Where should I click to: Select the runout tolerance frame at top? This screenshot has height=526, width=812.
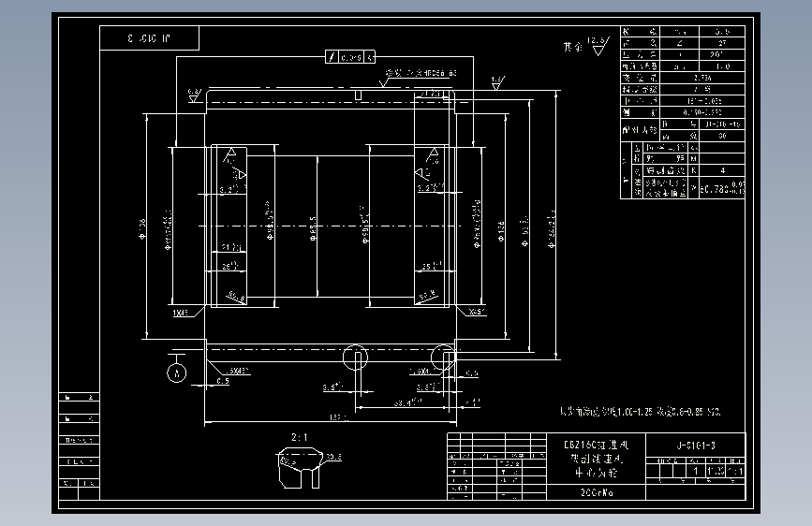[350, 57]
